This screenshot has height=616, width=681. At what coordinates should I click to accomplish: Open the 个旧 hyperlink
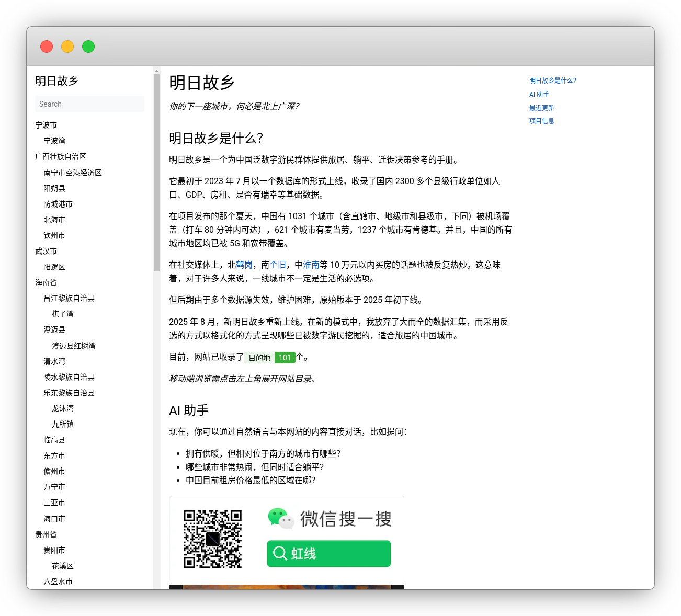pos(278,265)
